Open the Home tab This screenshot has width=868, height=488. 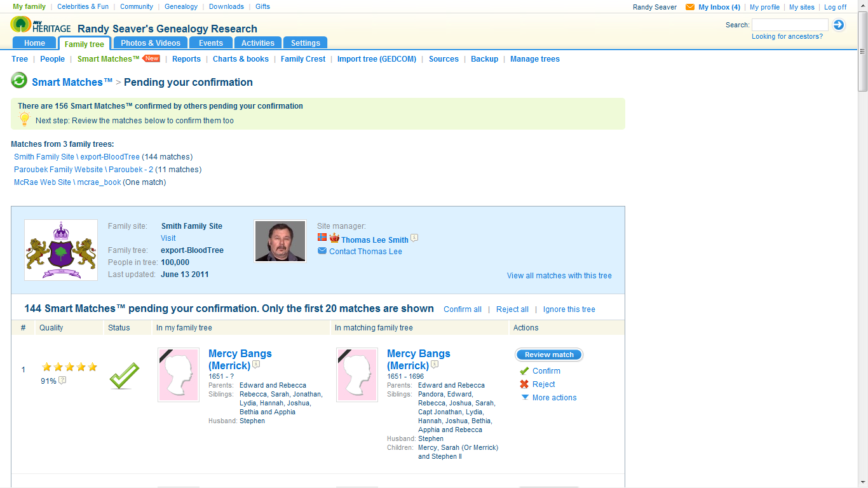tap(34, 43)
